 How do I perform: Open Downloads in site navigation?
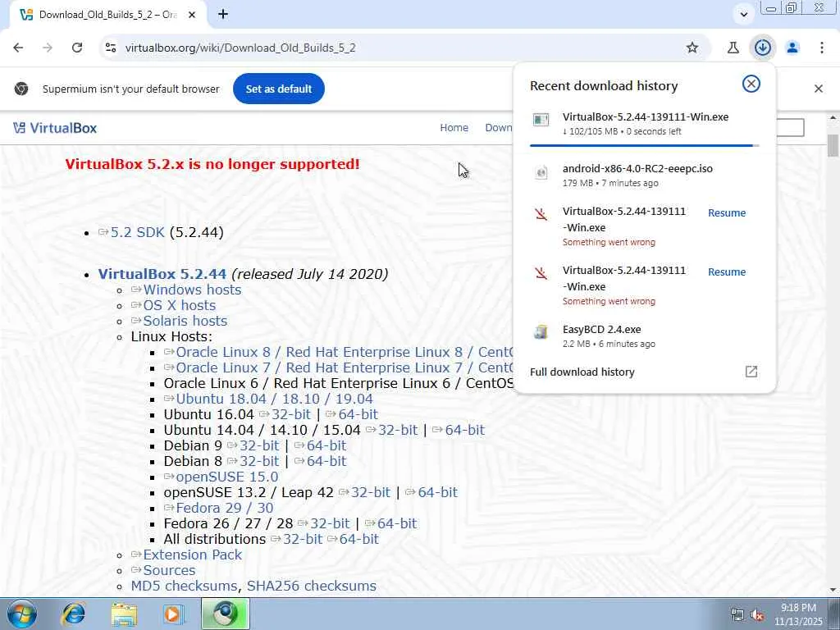499,127
